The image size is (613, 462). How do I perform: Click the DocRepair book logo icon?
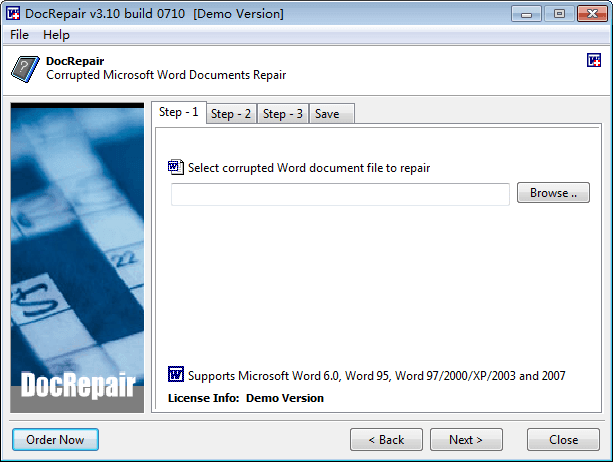tap(25, 69)
